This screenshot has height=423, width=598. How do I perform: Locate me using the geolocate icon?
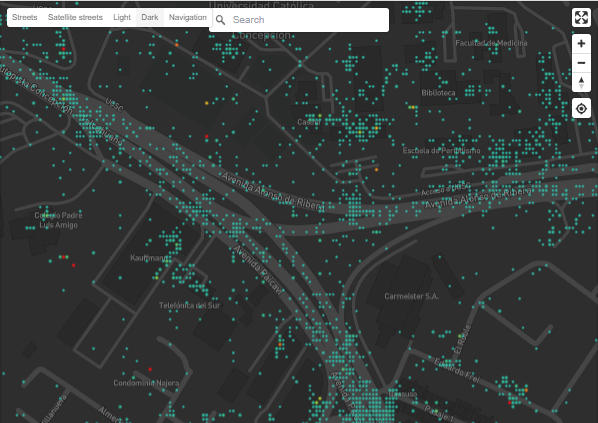tap(581, 109)
